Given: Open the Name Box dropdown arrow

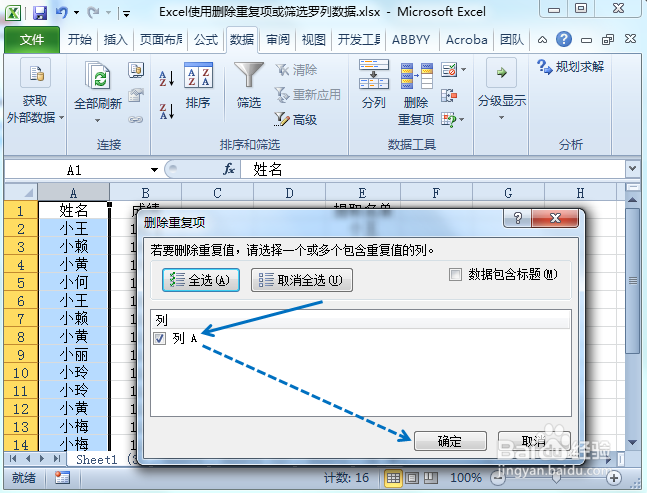Looking at the screenshot, I should pyautogui.click(x=154, y=170).
